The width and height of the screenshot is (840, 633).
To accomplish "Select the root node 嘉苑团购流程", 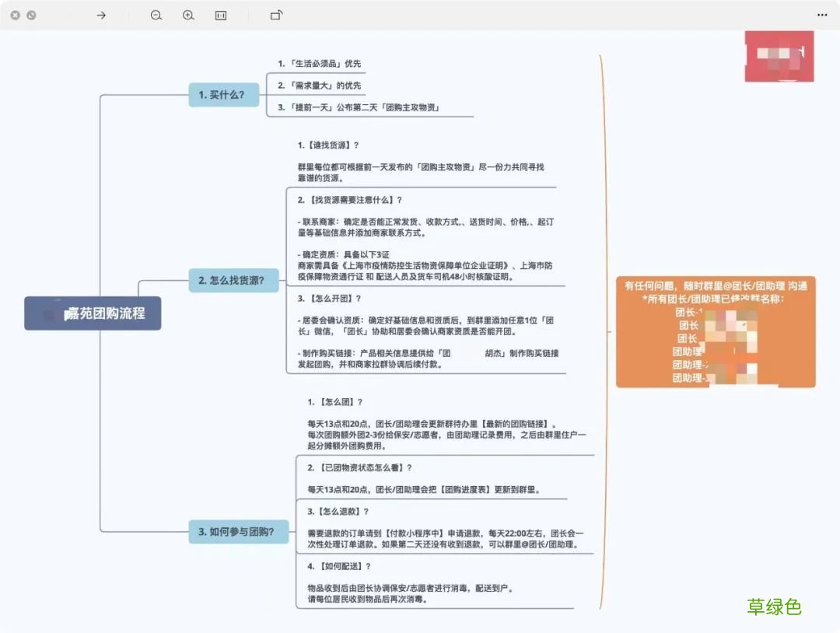I will (x=93, y=313).
